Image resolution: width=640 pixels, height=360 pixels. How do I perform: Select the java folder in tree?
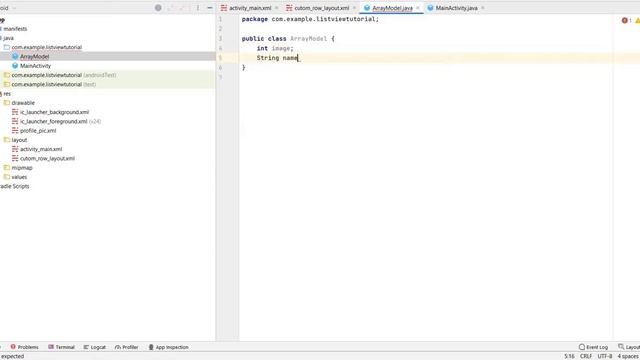coord(8,38)
